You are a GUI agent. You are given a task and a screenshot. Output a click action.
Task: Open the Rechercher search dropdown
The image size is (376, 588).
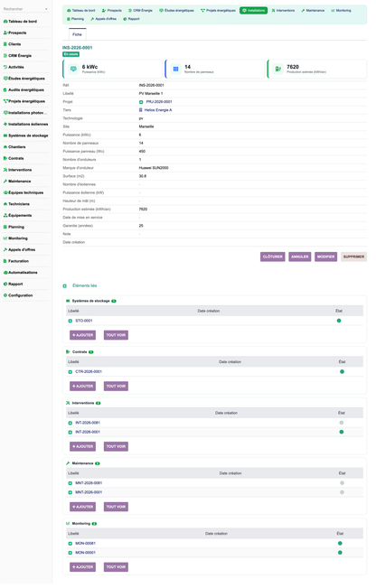click(x=25, y=9)
